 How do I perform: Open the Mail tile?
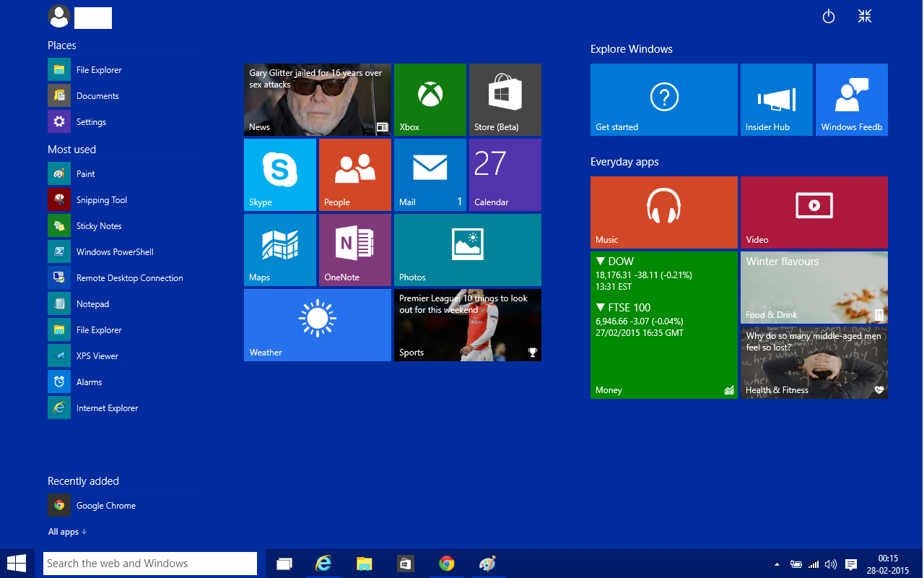[430, 175]
